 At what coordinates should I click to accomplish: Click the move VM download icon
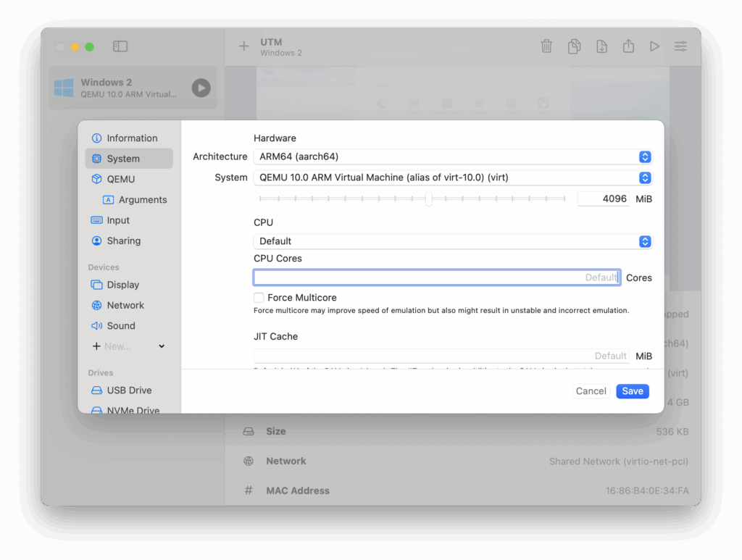(x=601, y=46)
